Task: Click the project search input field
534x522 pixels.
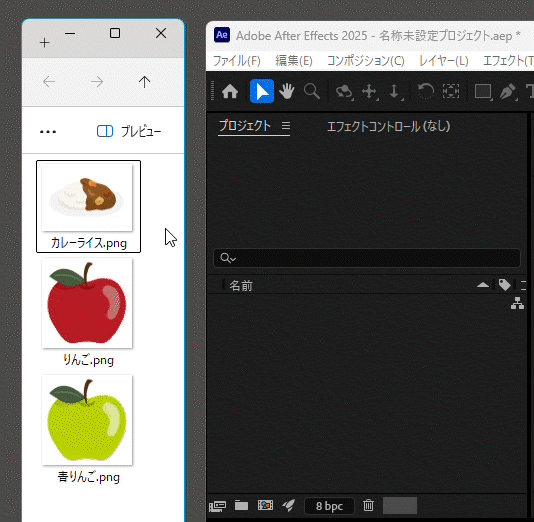Action: (x=366, y=258)
